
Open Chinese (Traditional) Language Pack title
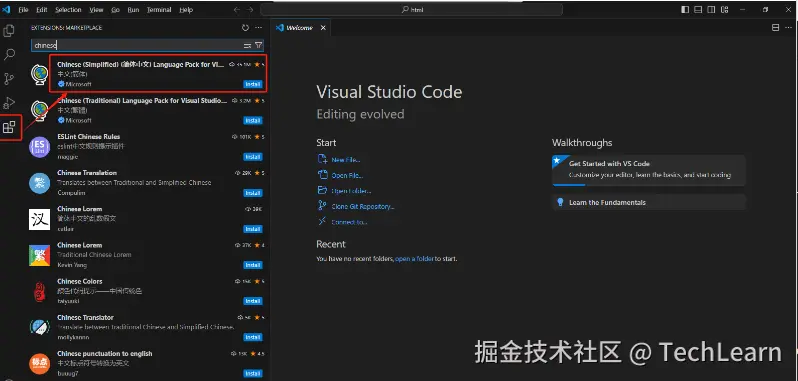pyautogui.click(x=142, y=101)
